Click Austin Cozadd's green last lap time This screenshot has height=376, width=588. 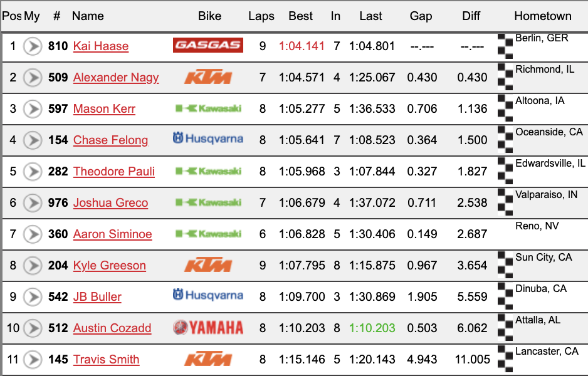click(x=372, y=328)
